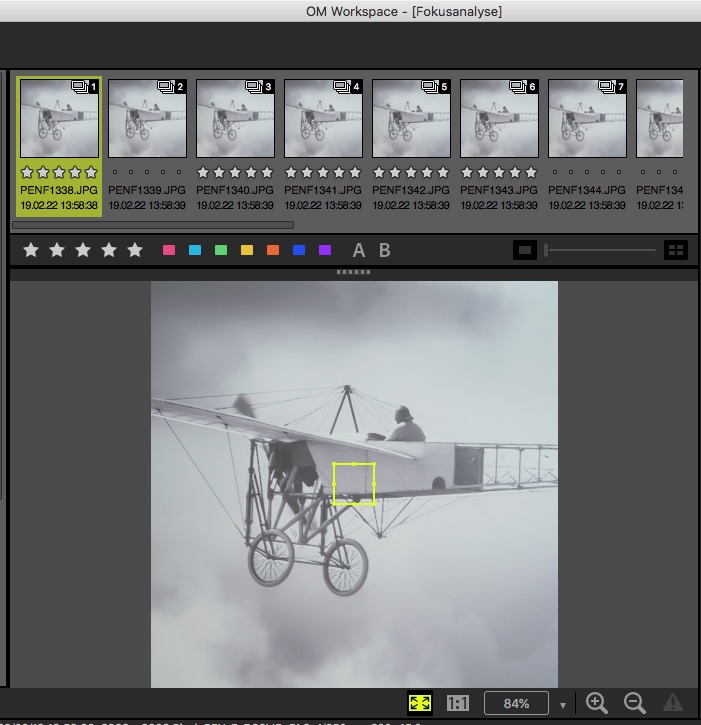The image size is (701, 725).
Task: Click the stack icon on thumbnail 1
Action: click(x=80, y=86)
